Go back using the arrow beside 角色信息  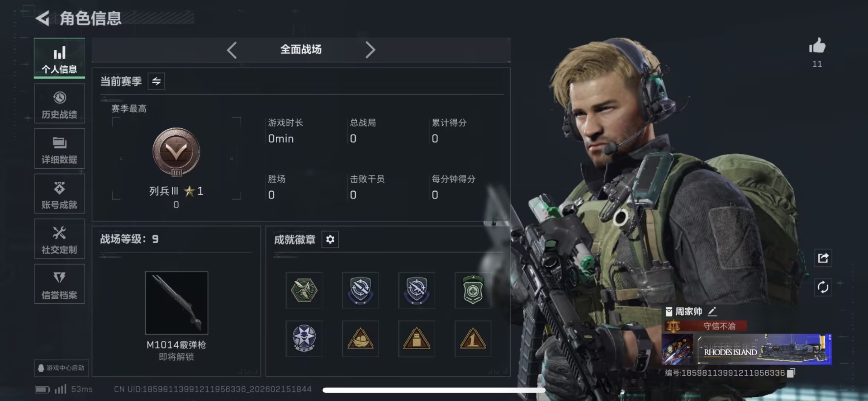tap(42, 18)
